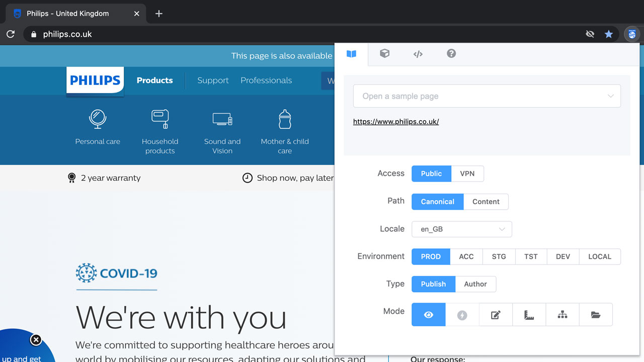Switch Access to VPN
Viewport: 644px width, 362px height.
point(467,173)
